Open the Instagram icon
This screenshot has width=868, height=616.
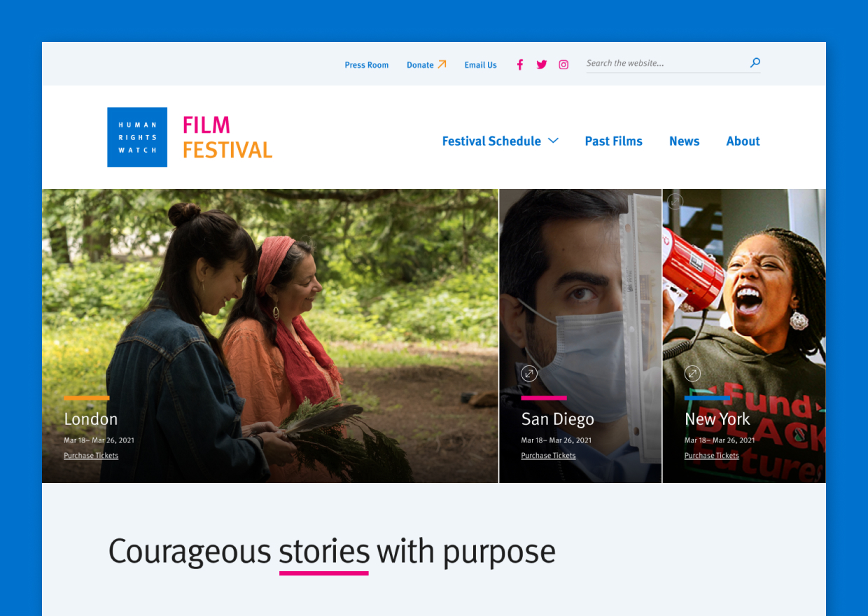pyautogui.click(x=563, y=64)
